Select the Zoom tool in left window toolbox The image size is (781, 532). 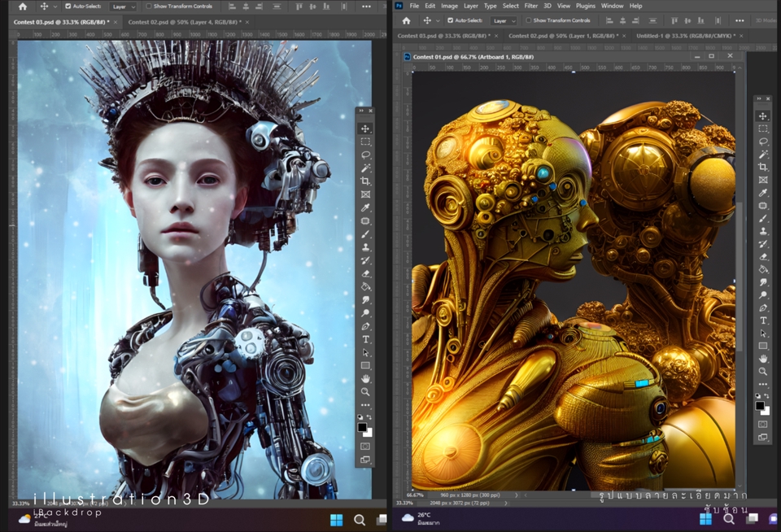point(365,392)
